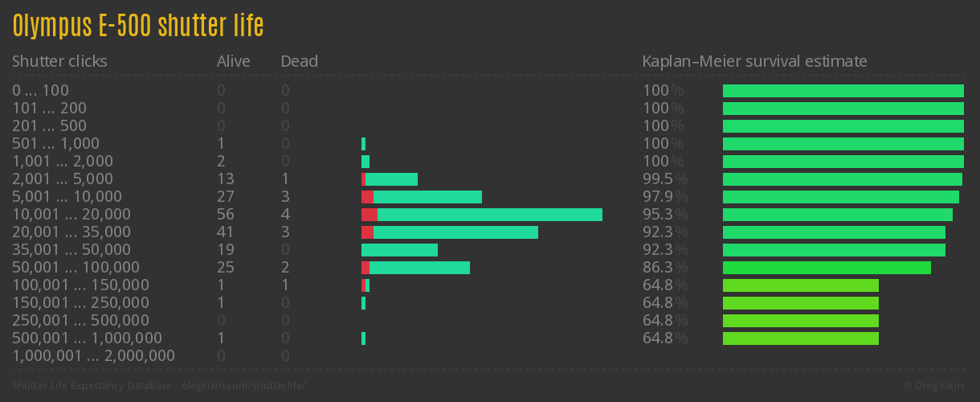Image resolution: width=980 pixels, height=402 pixels.
Task: Click the teal alive bar for 35,001 … 50,000
Action: point(399,250)
